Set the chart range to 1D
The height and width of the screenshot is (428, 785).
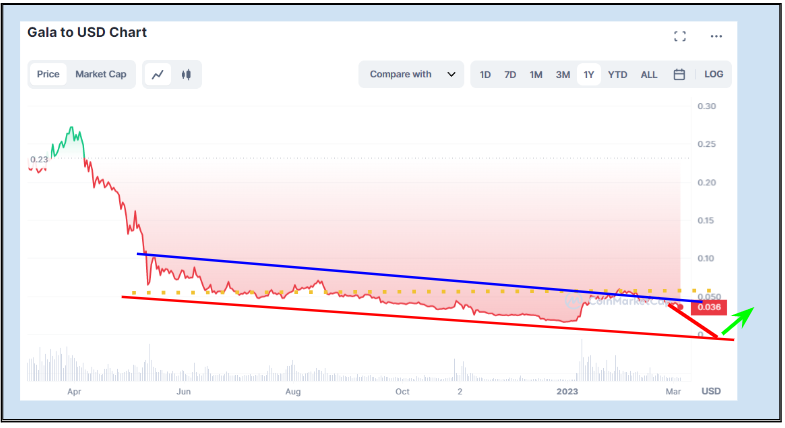coord(485,75)
